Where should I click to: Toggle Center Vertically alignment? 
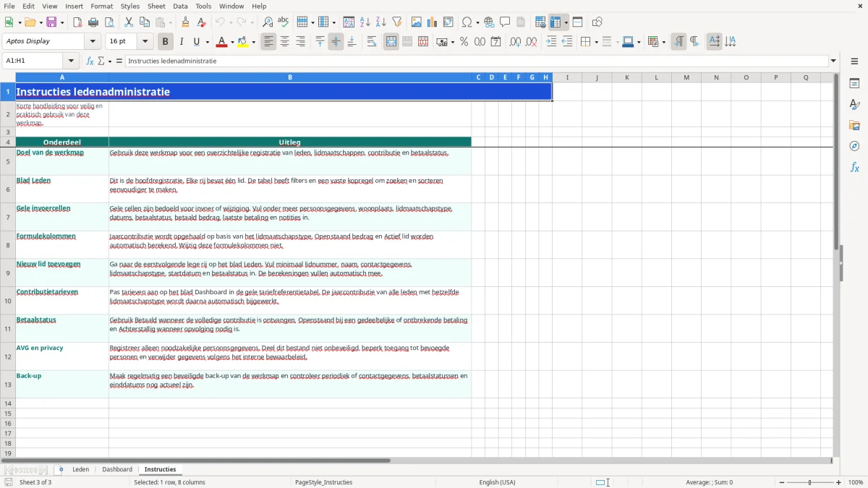pos(336,42)
